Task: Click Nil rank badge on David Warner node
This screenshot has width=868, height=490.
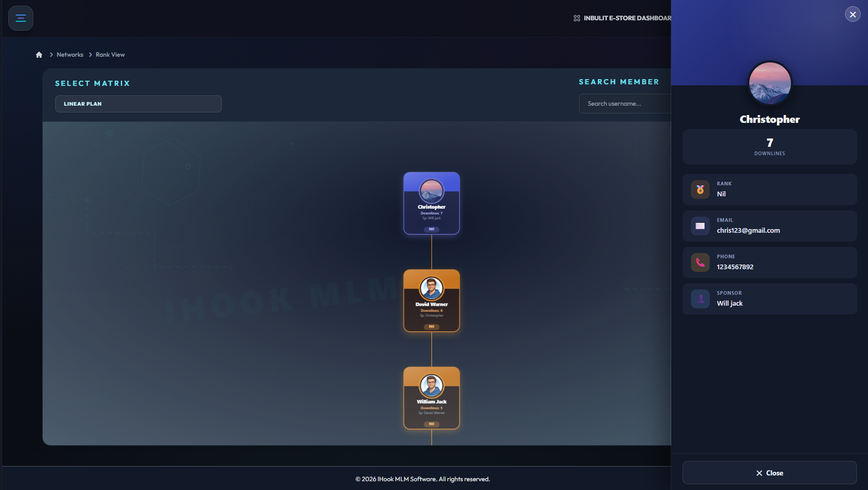Action: click(x=432, y=327)
